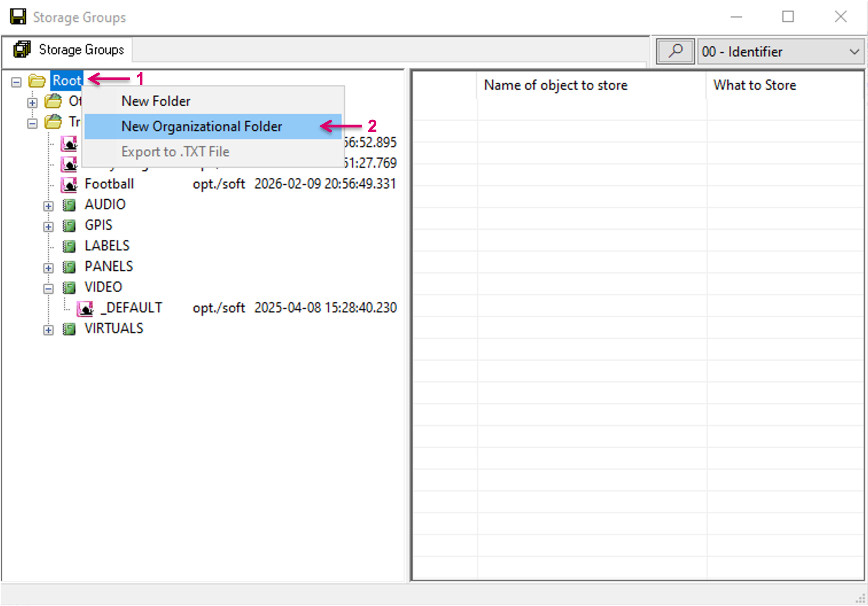Choose New Folder from context menu
The image size is (868, 606).
[x=156, y=101]
